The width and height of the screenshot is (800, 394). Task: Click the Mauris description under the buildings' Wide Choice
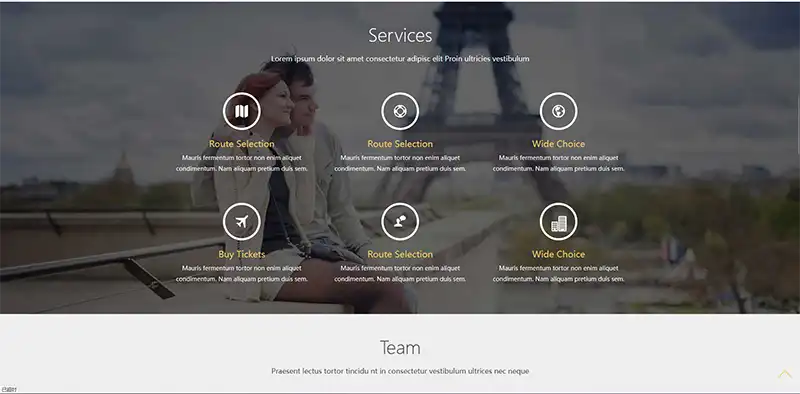coord(559,274)
